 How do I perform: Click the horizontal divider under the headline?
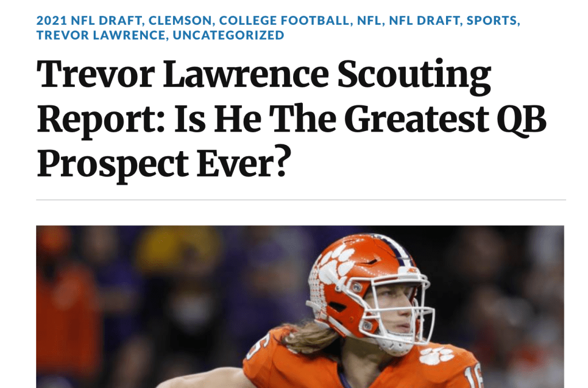[301, 200]
